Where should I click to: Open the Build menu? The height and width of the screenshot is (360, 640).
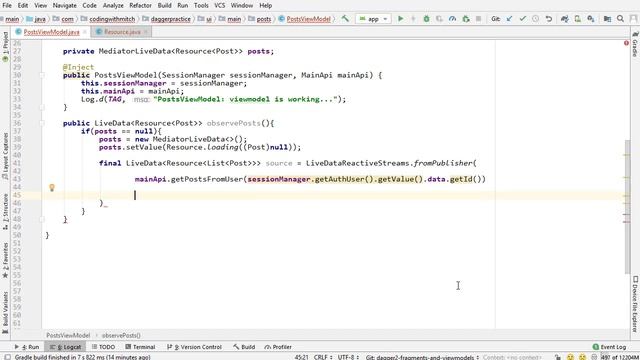click(164, 6)
